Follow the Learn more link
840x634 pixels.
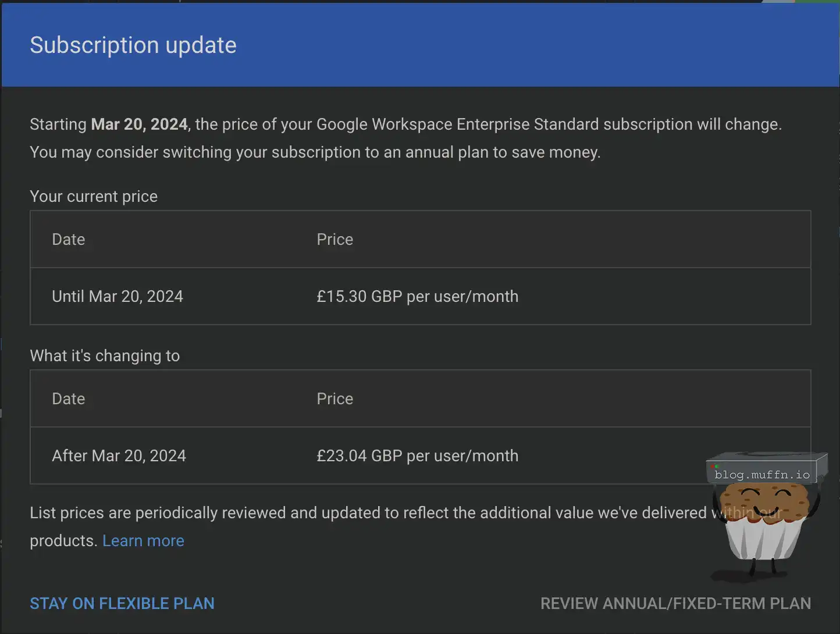click(x=143, y=540)
